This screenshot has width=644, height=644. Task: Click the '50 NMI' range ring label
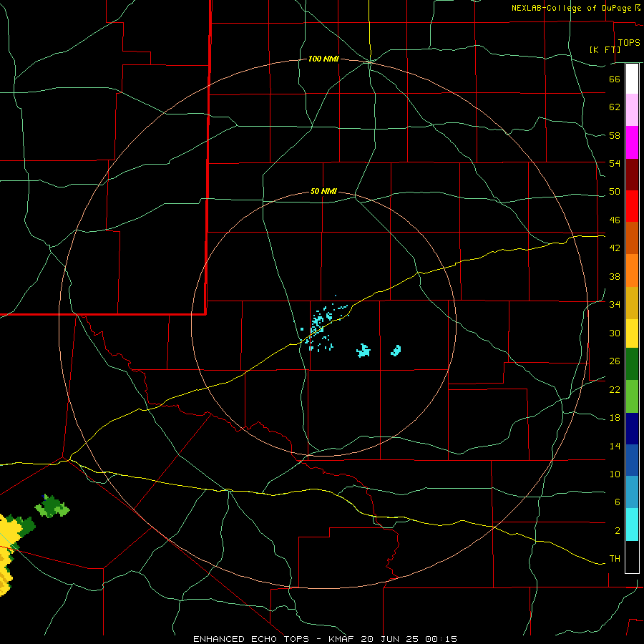323,191
